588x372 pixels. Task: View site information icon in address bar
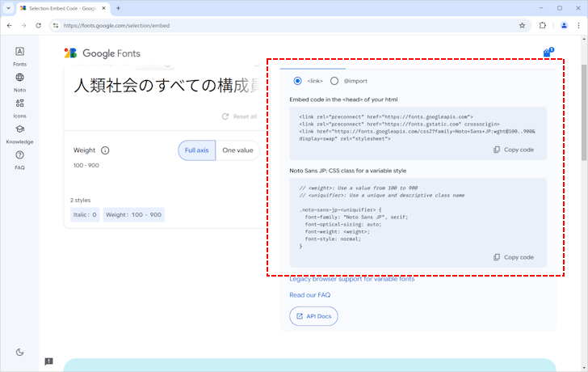56,26
